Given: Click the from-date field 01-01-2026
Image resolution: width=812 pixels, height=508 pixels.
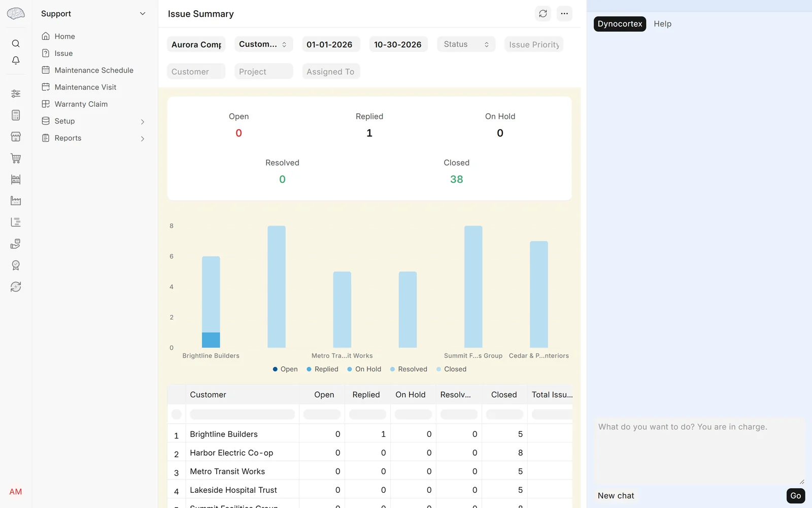Looking at the screenshot, I should pos(331,44).
